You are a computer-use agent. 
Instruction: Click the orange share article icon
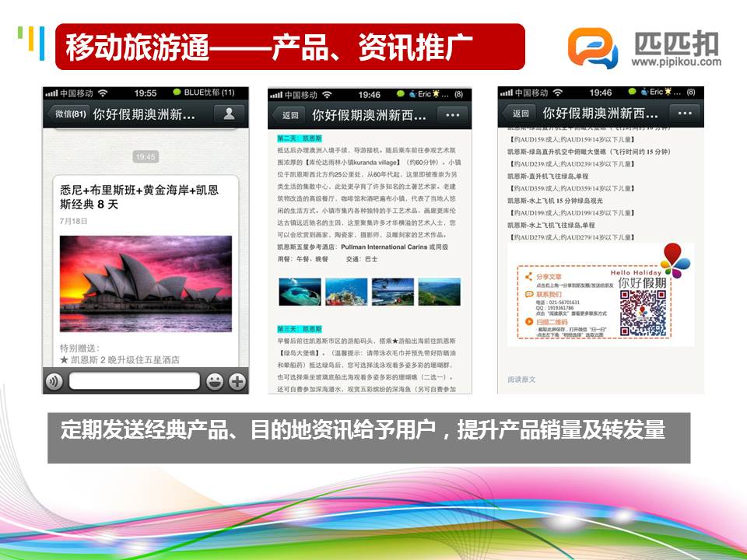(528, 277)
